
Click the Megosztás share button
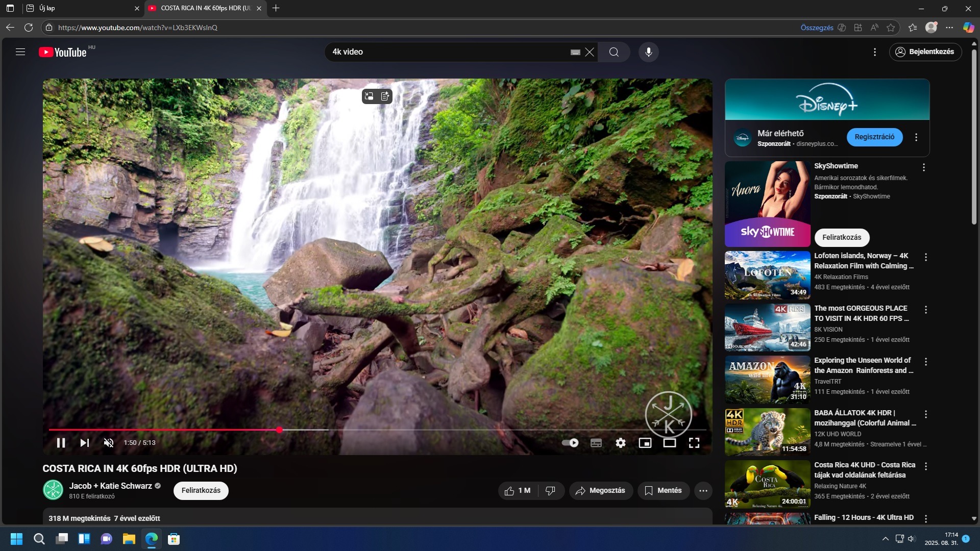click(x=601, y=491)
